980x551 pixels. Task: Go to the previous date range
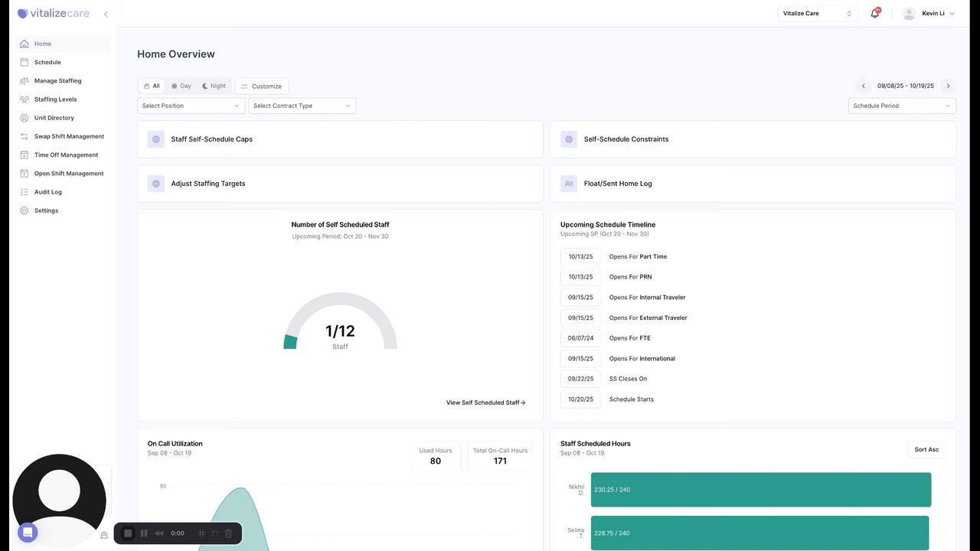864,86
